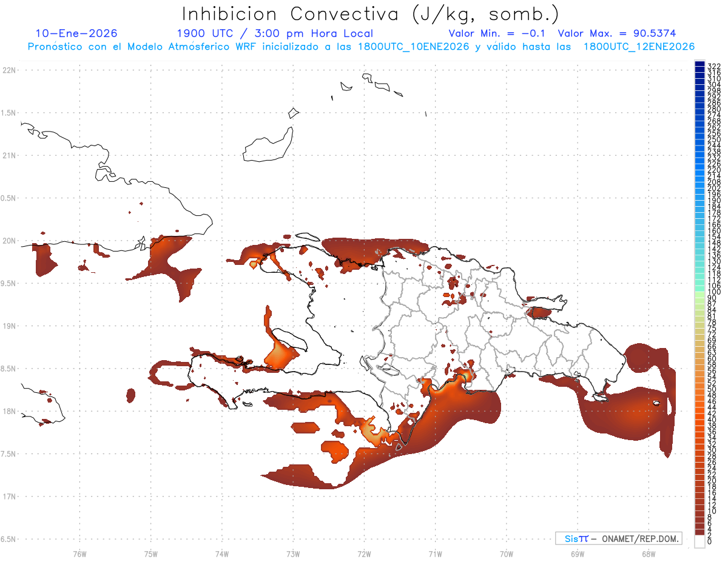Click the '69W' longitude label
The image size is (728, 562).
(578, 554)
